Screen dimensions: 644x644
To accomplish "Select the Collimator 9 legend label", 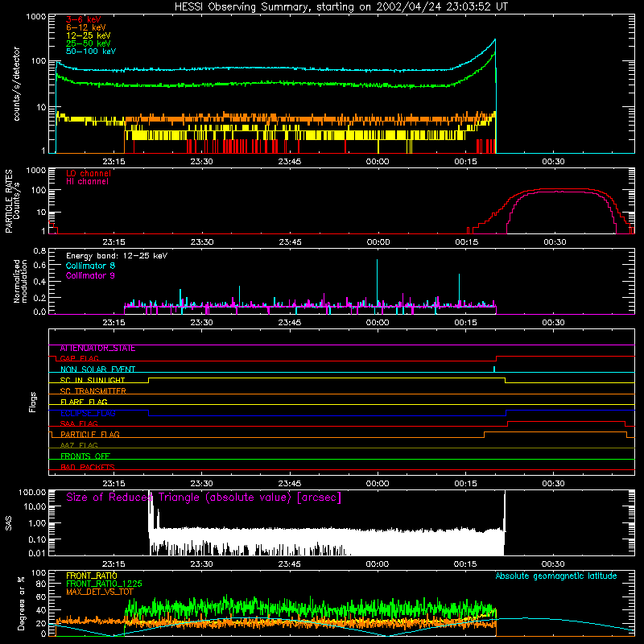I will coord(90,275).
